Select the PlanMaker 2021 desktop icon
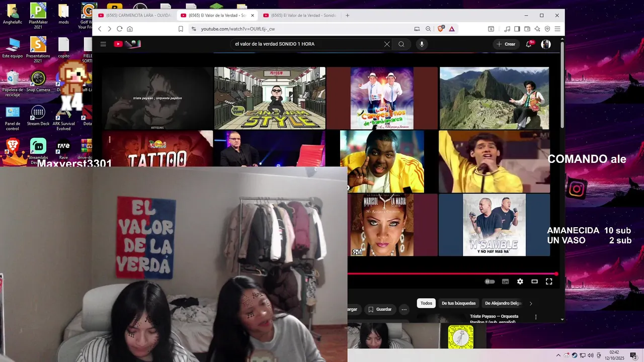Image resolution: width=644 pixels, height=362 pixels. coord(38,16)
